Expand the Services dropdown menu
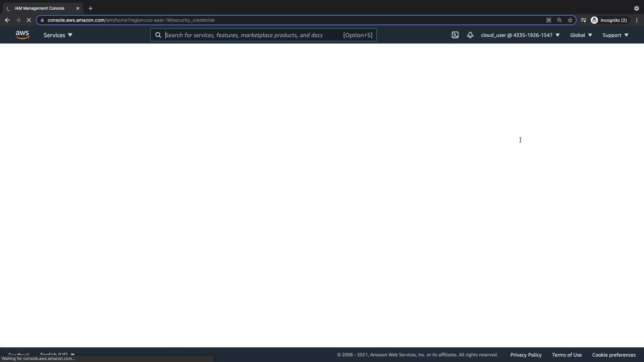Screen dimensions: 644x362 (58, 35)
